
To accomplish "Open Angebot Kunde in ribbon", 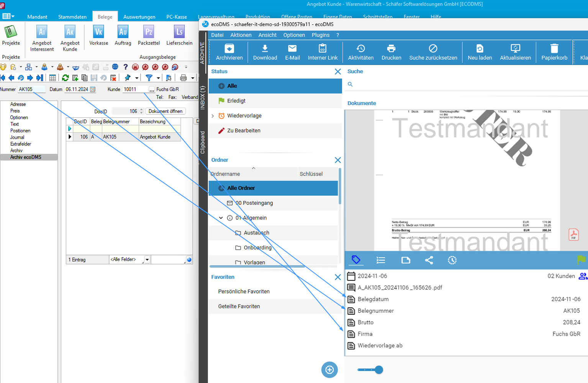I will 70,38.
